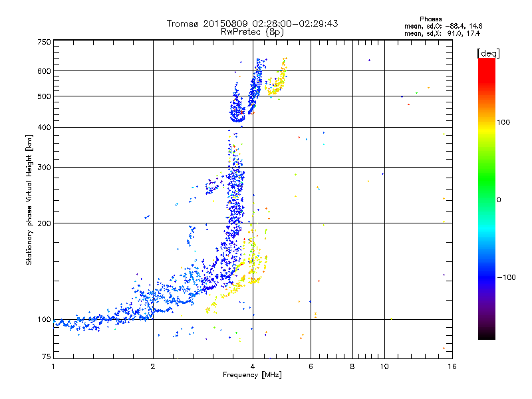Click the colorbar tick label "100" beside yellow
Image resolution: width=532 pixels, height=399 pixels.
point(503,122)
